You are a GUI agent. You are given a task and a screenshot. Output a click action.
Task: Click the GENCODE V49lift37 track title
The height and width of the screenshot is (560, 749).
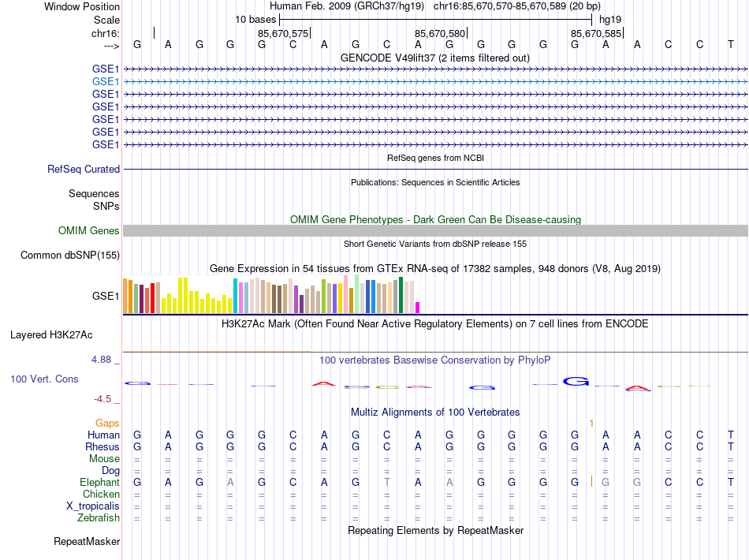(435, 58)
